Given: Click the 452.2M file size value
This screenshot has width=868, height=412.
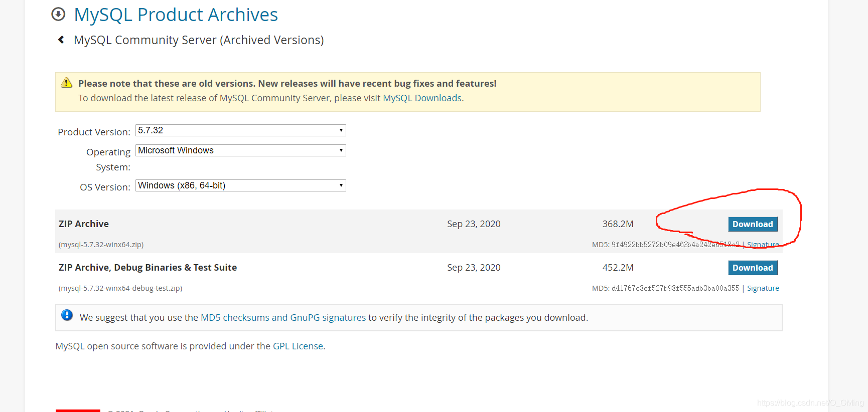Looking at the screenshot, I should click(x=618, y=268).
